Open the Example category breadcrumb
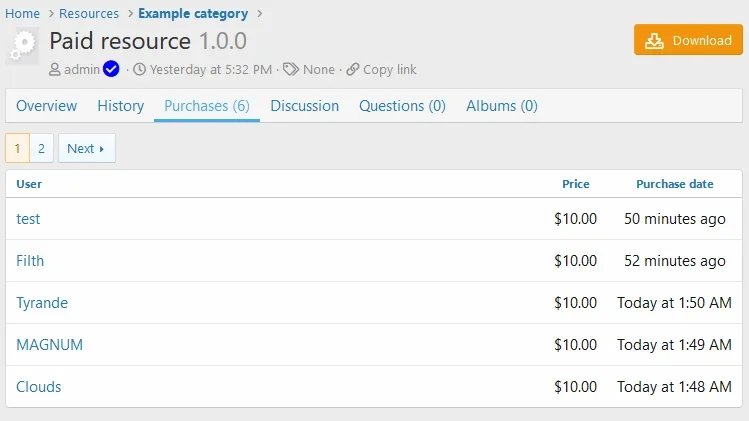 tap(193, 14)
